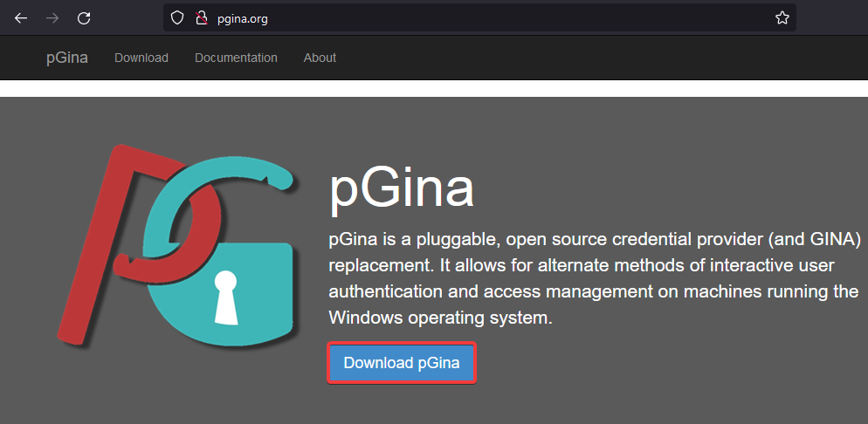Click the browser back arrow

[x=21, y=17]
